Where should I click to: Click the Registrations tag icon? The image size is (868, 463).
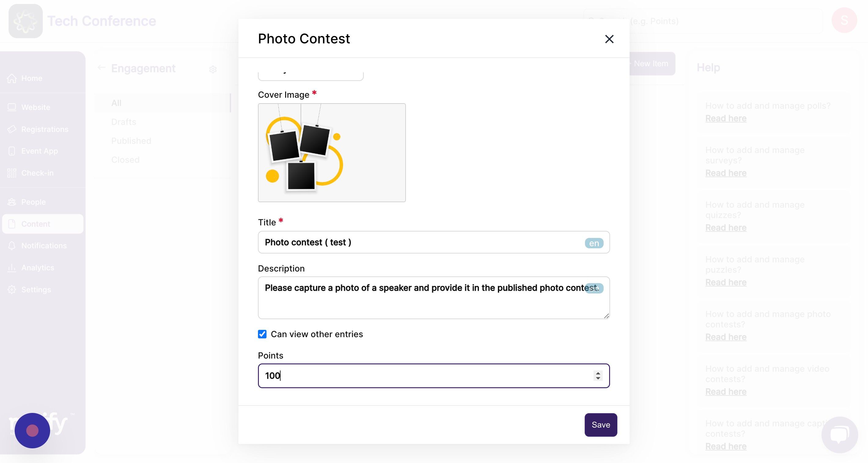[x=12, y=129]
